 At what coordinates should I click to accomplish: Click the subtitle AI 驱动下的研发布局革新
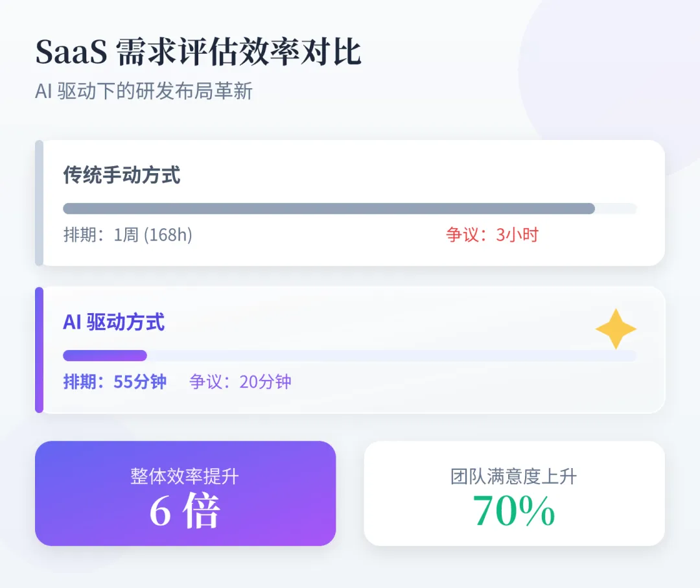pos(144,91)
